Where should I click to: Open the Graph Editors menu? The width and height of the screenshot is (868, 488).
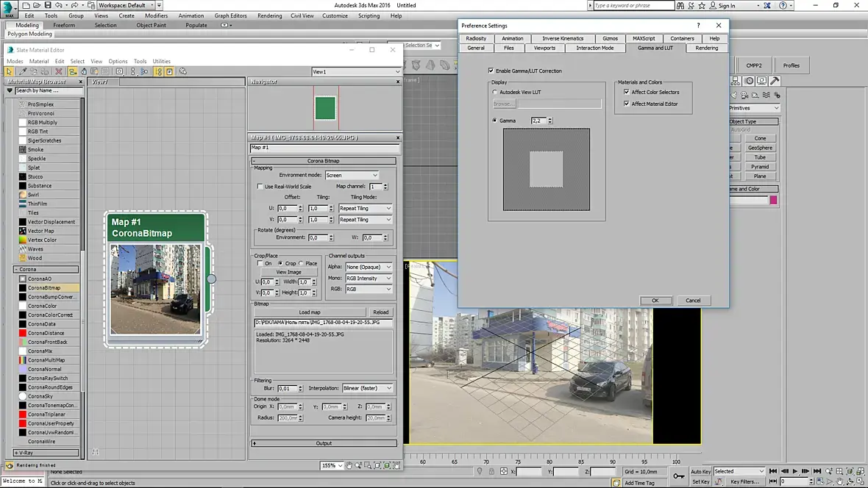[x=230, y=15]
